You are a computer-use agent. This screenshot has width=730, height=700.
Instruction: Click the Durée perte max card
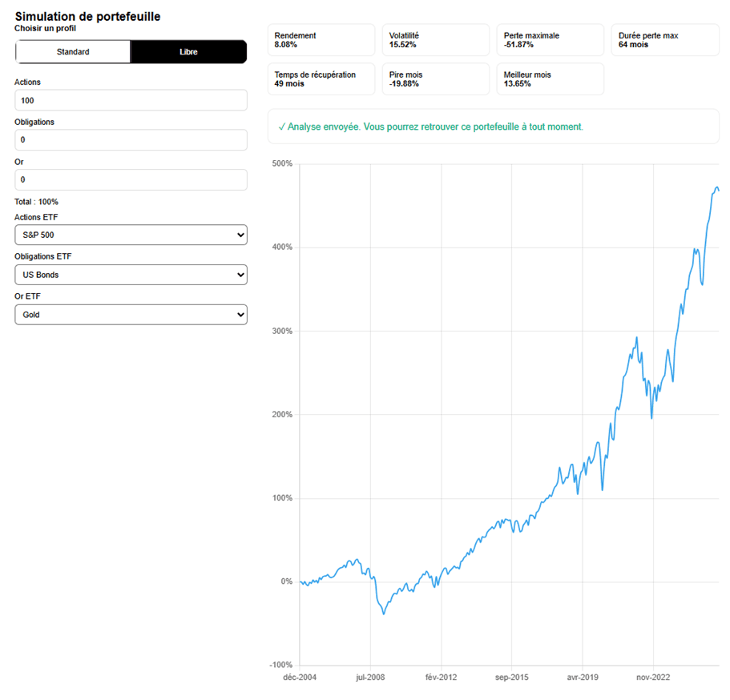tap(665, 39)
